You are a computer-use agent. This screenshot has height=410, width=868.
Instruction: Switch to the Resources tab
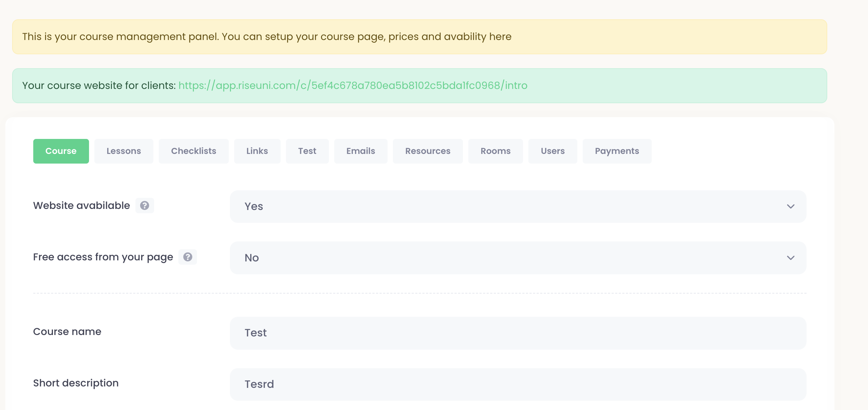tap(428, 151)
